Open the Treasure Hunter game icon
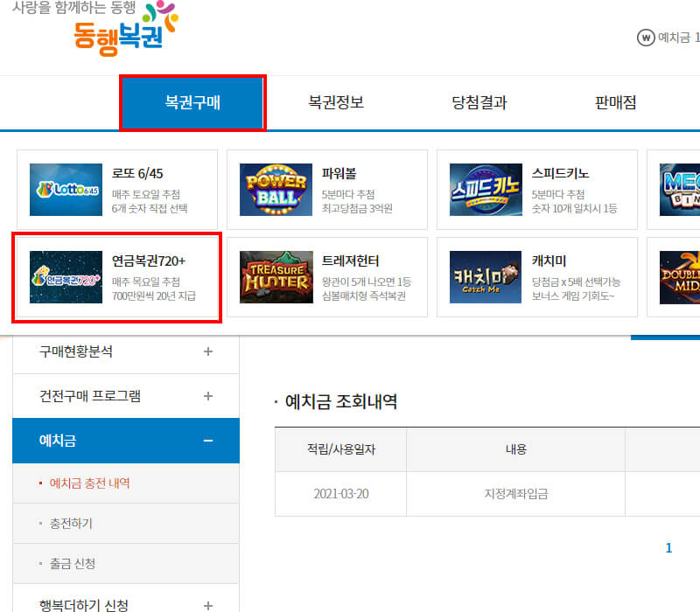Viewport: 700px width, 612px height. [276, 277]
